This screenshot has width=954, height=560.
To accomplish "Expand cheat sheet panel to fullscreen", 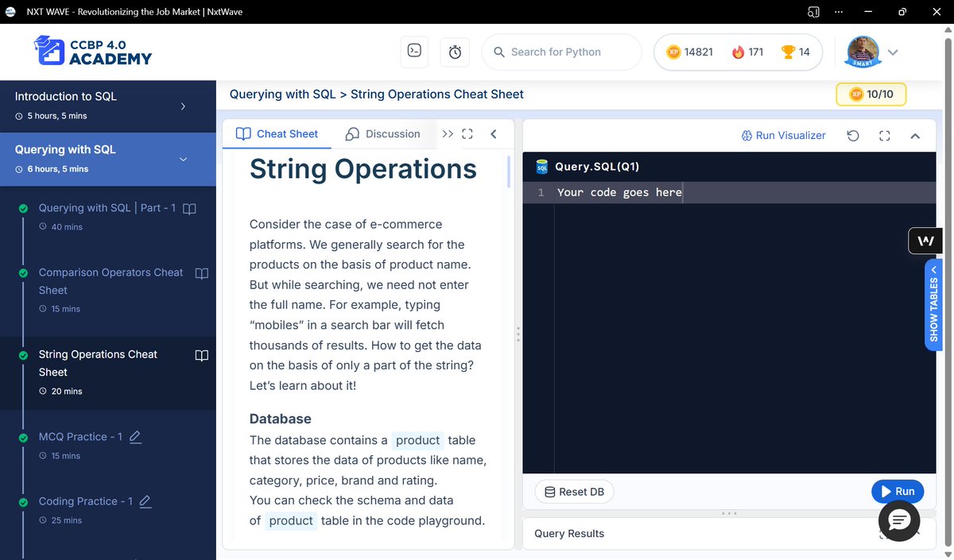I will coord(467,133).
